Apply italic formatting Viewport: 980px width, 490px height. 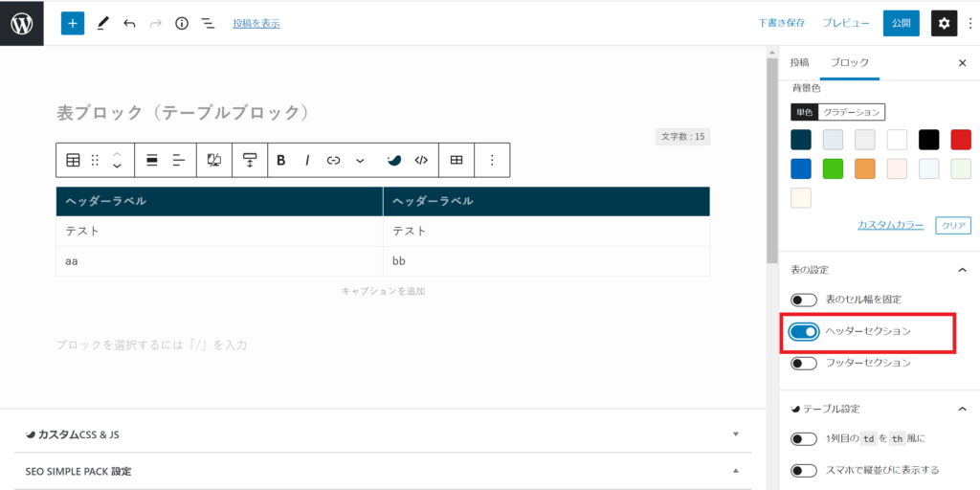coord(307,160)
